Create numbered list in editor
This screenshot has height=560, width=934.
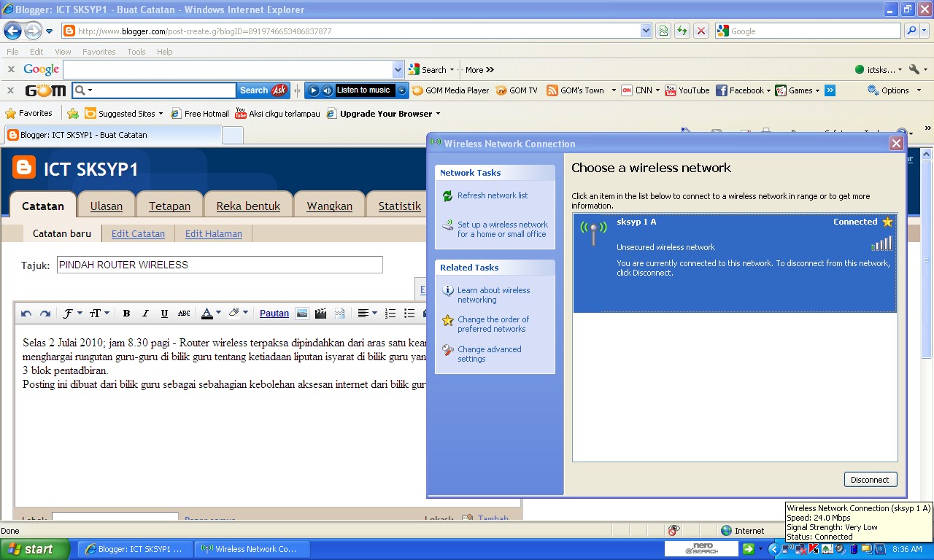[390, 313]
